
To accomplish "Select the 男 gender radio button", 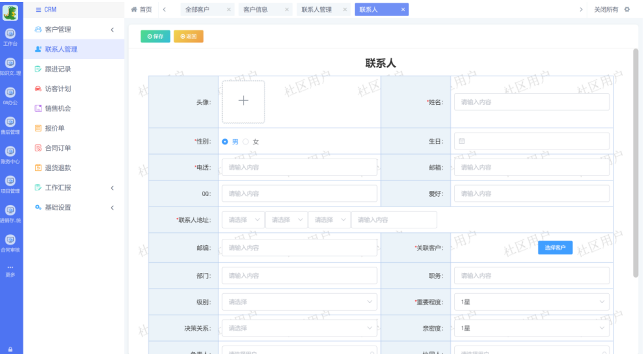I will point(225,142).
